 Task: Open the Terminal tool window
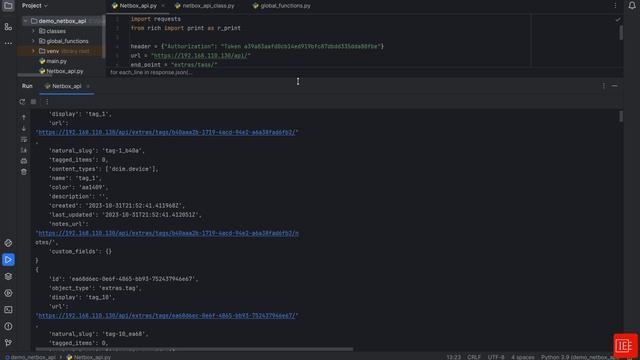(8, 310)
